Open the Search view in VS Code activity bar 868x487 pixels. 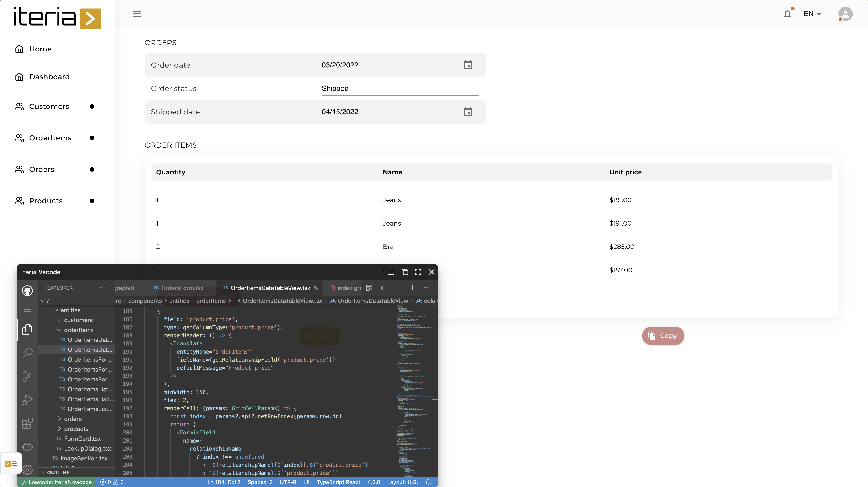pyautogui.click(x=27, y=352)
